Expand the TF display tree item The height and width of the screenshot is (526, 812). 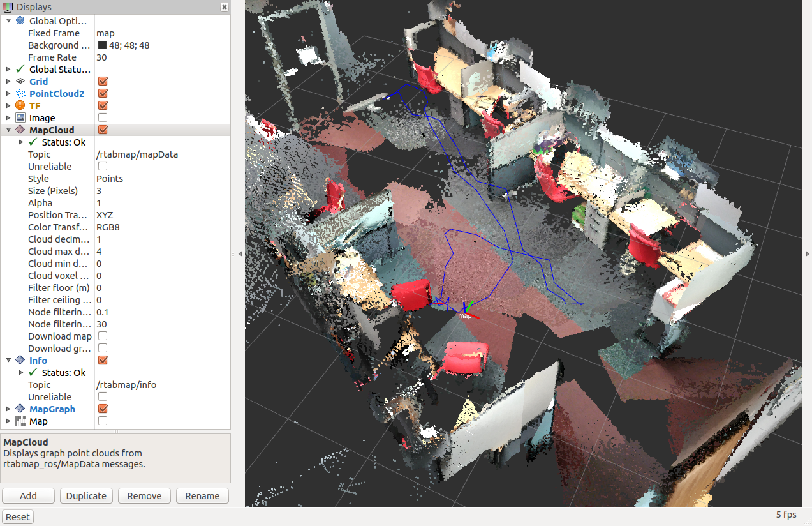tap(8, 106)
